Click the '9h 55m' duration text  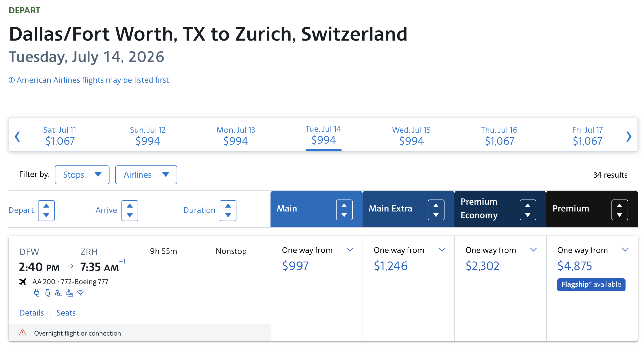tap(164, 251)
